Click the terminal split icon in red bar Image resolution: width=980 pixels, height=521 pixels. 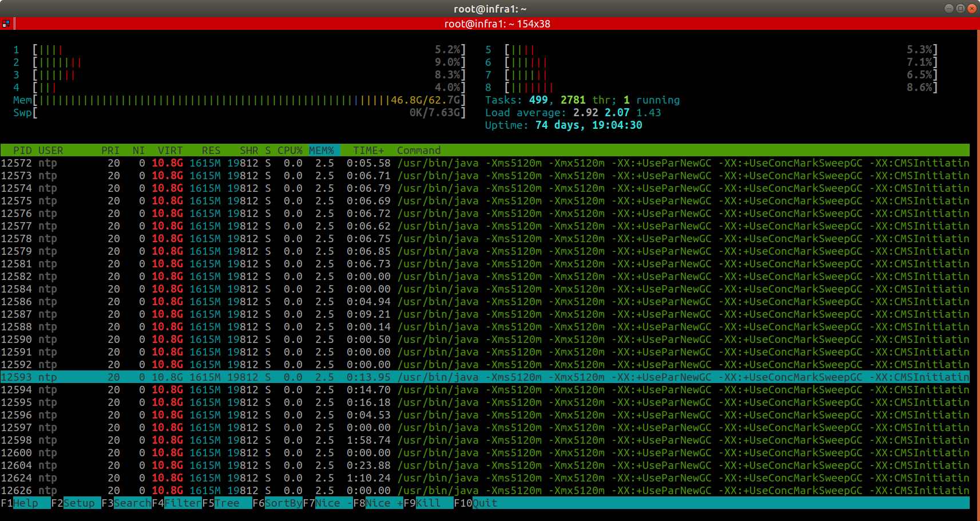[x=6, y=23]
